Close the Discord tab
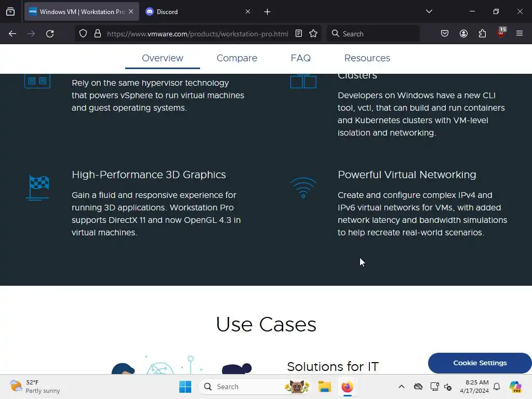The height and width of the screenshot is (399, 532). (248, 11)
